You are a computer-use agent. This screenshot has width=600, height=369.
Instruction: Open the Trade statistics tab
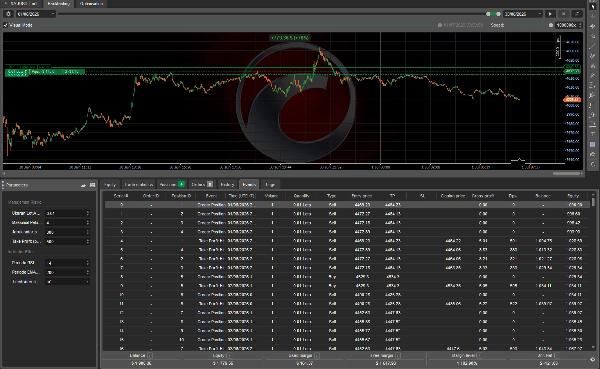click(x=139, y=184)
